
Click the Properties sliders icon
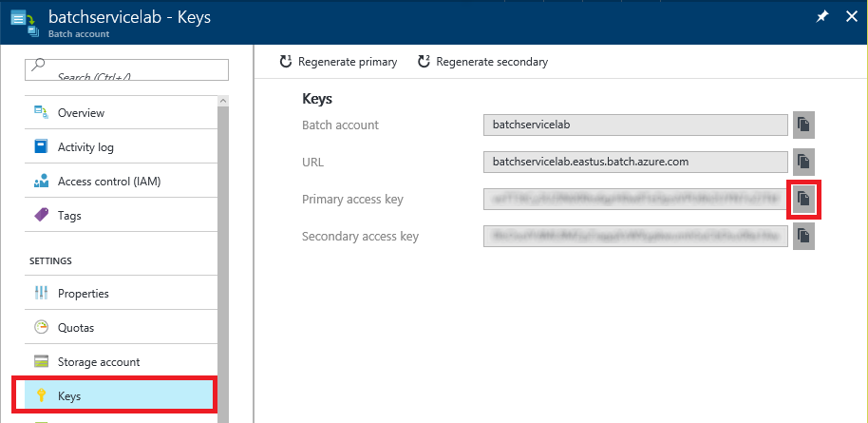pos(42,294)
